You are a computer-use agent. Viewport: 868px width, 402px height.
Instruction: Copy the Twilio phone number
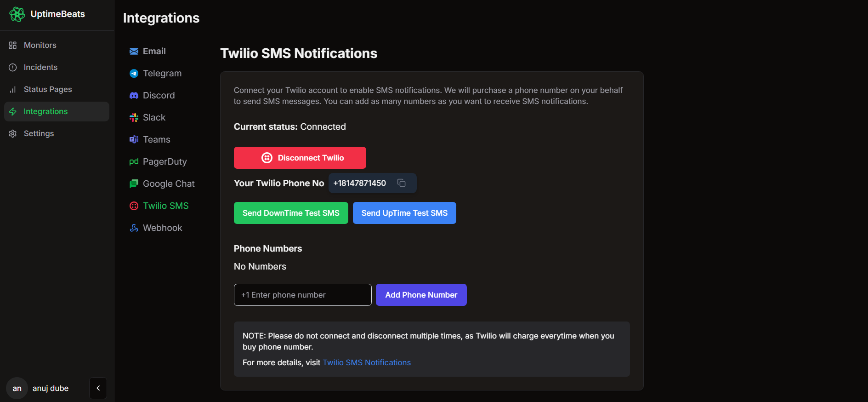click(x=401, y=183)
